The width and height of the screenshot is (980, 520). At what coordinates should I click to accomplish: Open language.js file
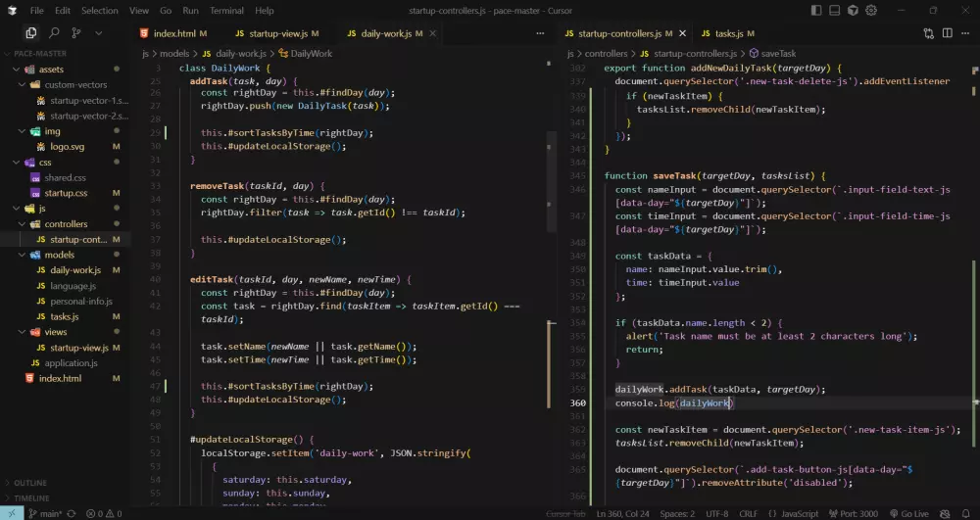(73, 286)
